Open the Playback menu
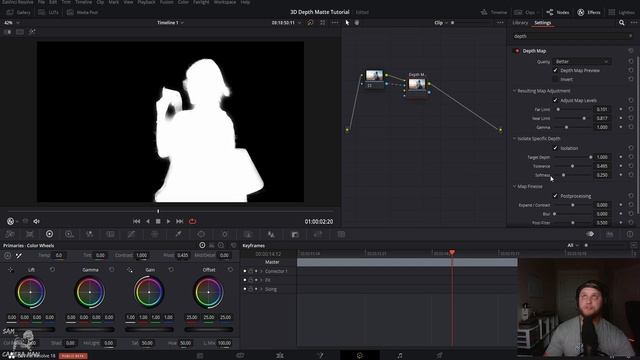This screenshot has height=360, width=640. [146, 2]
